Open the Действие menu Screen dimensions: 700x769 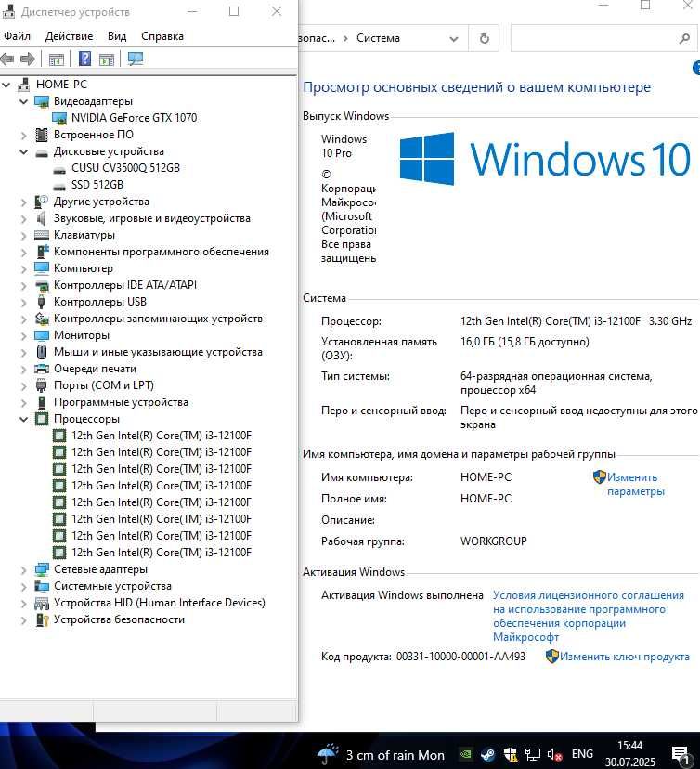(x=69, y=36)
